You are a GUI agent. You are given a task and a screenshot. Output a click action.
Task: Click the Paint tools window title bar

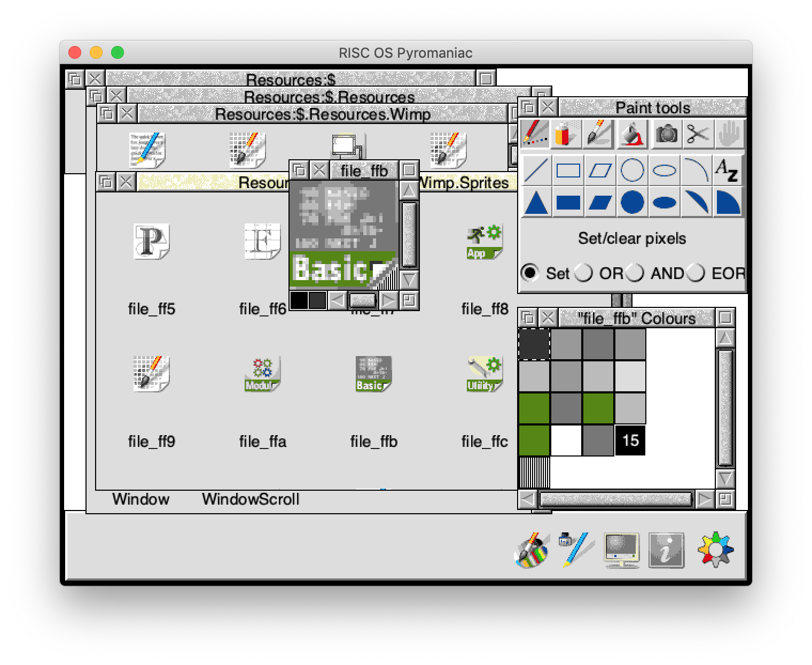(x=652, y=107)
